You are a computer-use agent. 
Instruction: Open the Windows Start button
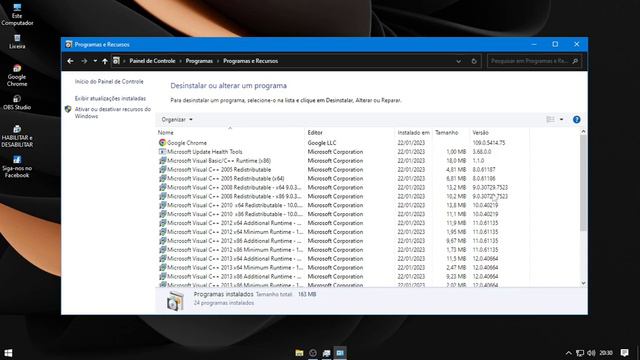click(x=8, y=353)
